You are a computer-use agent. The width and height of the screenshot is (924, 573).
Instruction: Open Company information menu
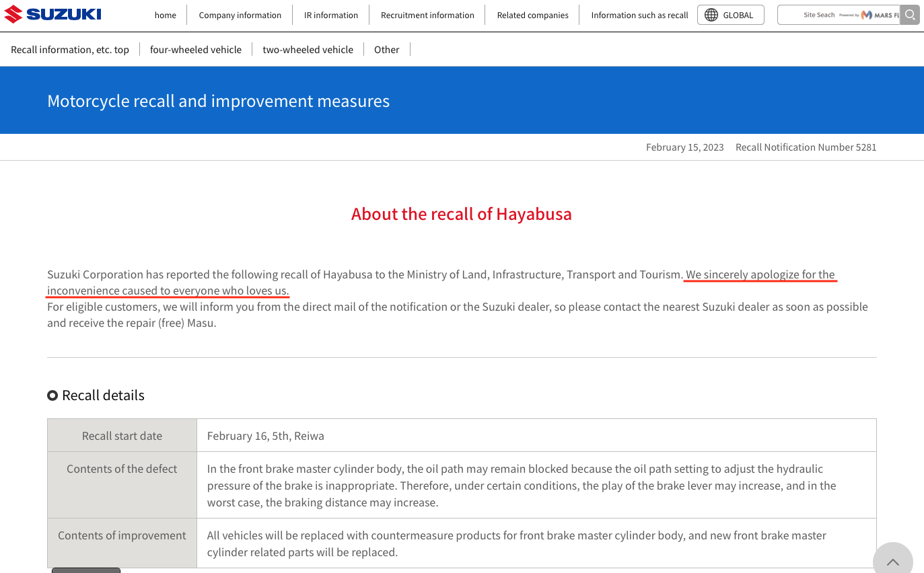coord(240,15)
